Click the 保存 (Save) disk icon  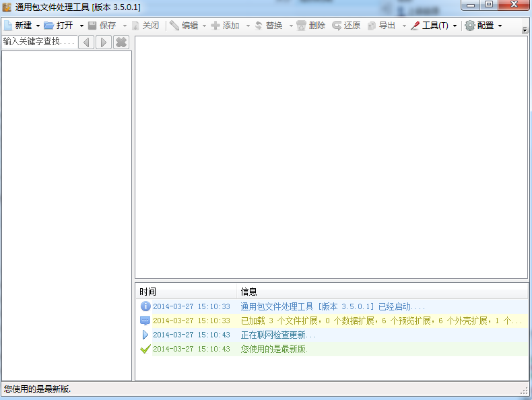92,26
